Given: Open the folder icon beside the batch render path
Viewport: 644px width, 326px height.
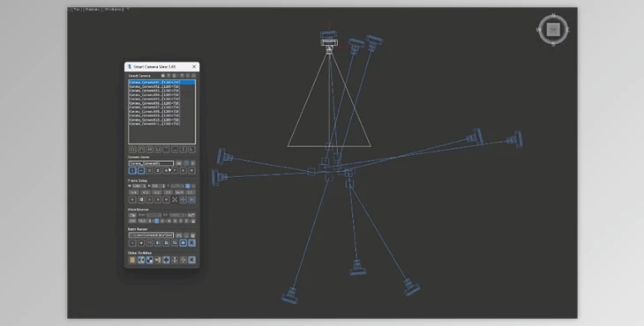Looking at the screenshot, I should (193, 235).
